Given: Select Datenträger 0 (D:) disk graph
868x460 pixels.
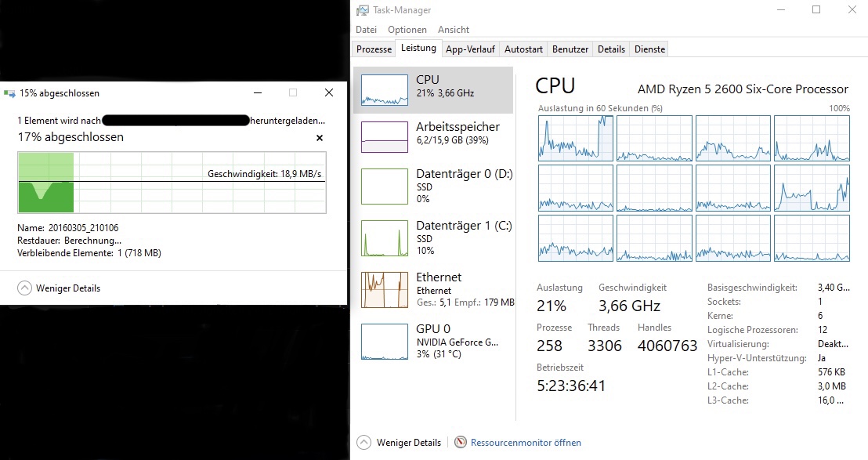Looking at the screenshot, I should click(x=384, y=186).
